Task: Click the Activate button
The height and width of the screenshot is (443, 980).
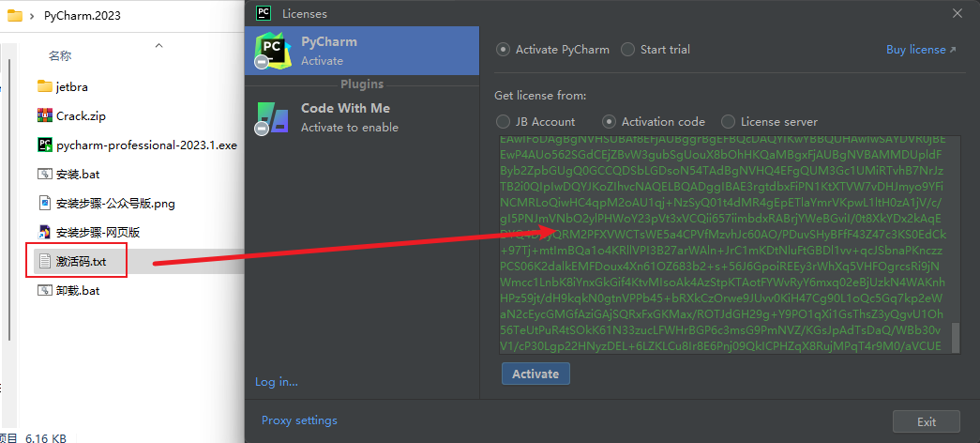Action: click(535, 374)
